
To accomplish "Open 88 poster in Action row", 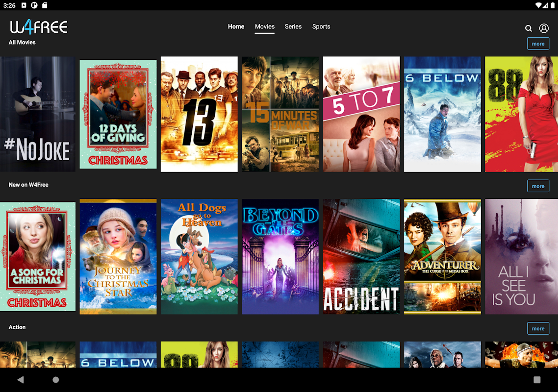I will pyautogui.click(x=199, y=355).
